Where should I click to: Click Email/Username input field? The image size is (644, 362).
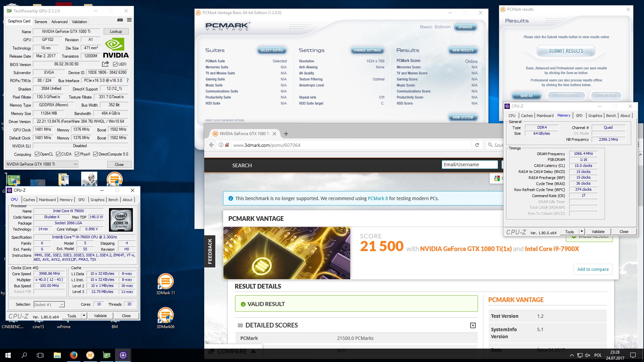tap(470, 165)
